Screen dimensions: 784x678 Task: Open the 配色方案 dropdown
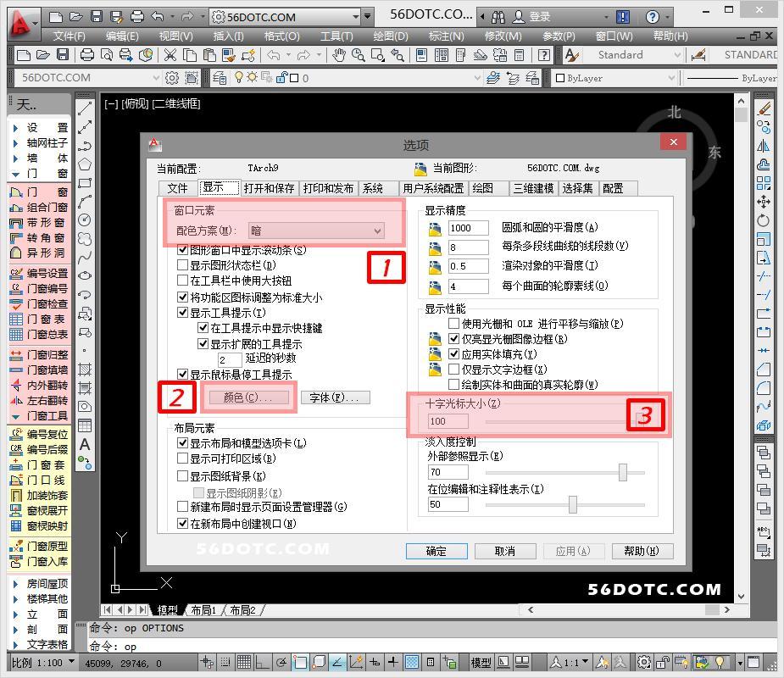(316, 231)
